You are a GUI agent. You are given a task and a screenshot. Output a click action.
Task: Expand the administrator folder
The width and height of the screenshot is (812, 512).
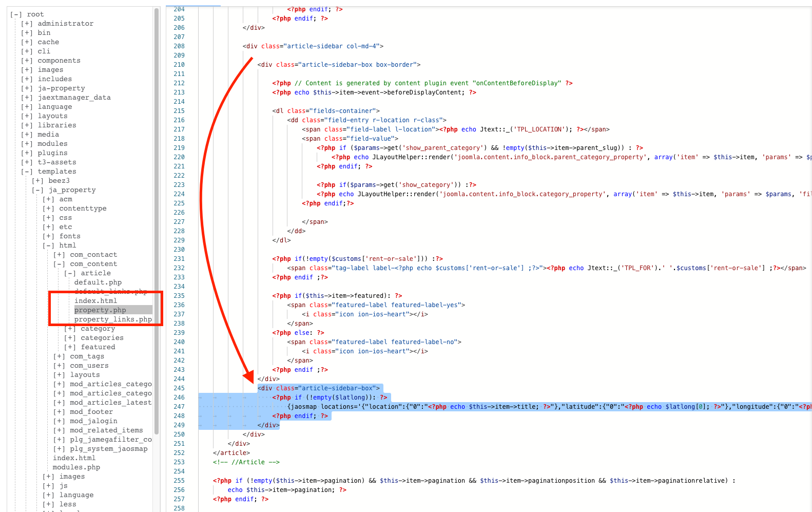(27, 24)
